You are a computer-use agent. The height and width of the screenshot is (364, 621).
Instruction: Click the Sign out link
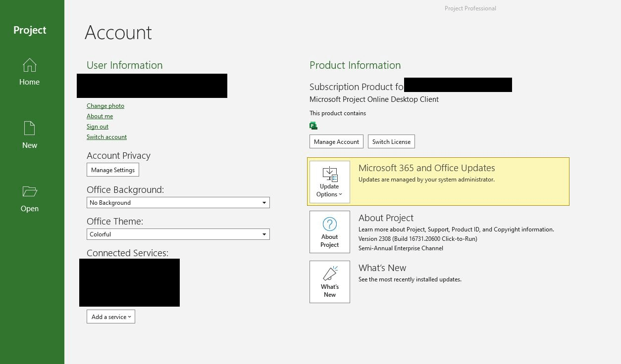coord(97,126)
